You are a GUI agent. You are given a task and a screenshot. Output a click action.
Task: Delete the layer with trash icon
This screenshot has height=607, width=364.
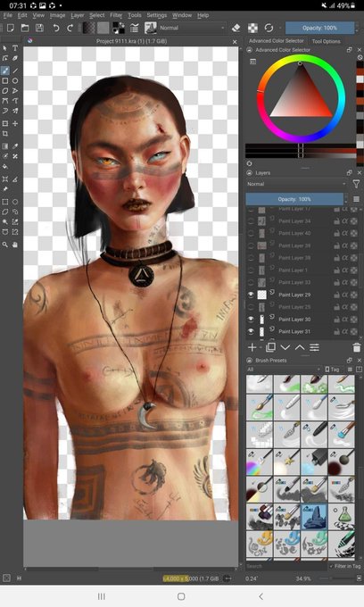point(357,347)
